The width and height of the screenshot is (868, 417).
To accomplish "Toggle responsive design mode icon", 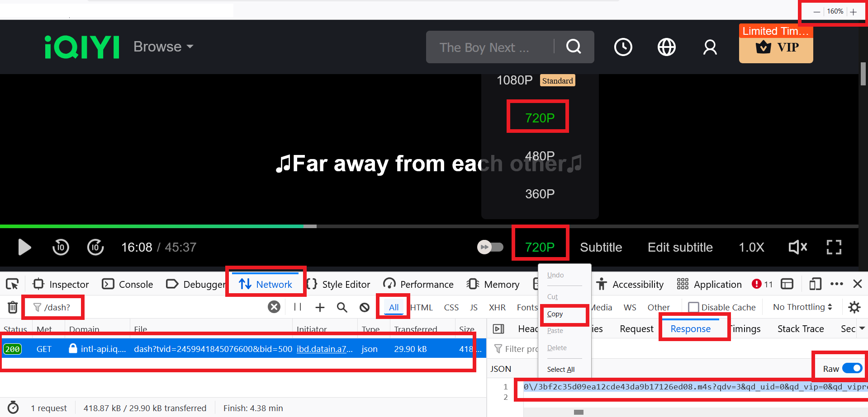I will (815, 284).
